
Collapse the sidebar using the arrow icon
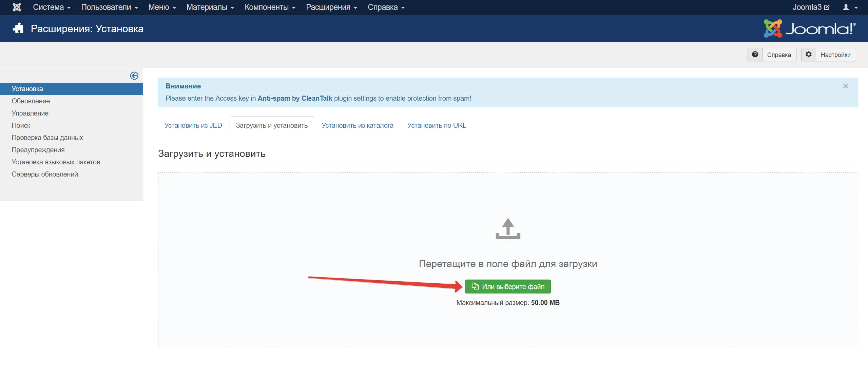click(134, 76)
